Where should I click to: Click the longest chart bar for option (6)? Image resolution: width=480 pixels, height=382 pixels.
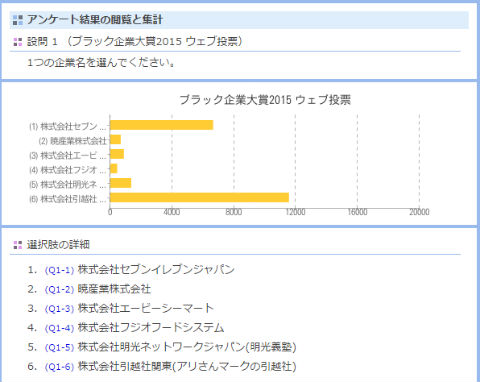(x=200, y=197)
